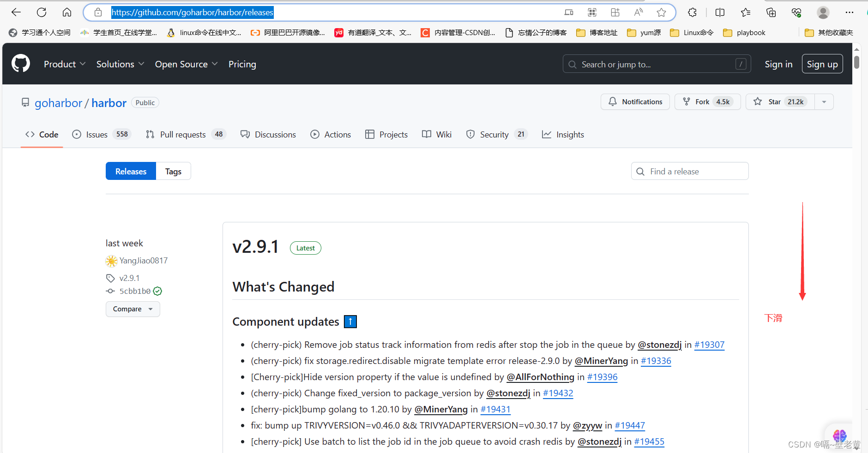Open QR code icon in address bar
This screenshot has width=868, height=453.
[x=592, y=12]
